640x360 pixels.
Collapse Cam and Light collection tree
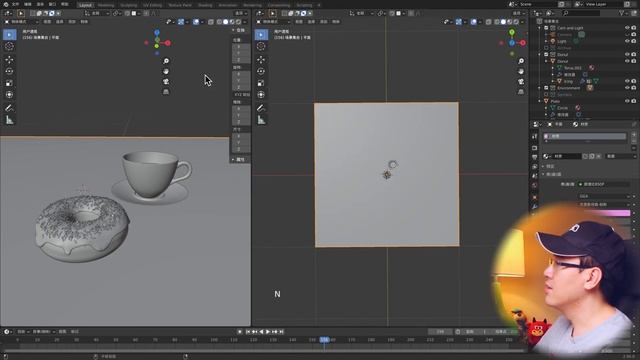click(x=540, y=28)
